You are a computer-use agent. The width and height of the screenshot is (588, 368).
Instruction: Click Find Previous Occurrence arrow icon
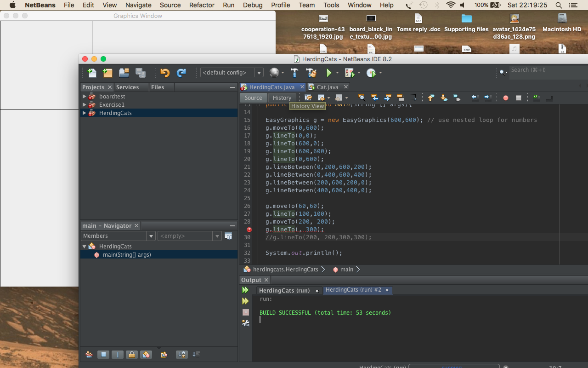(375, 98)
